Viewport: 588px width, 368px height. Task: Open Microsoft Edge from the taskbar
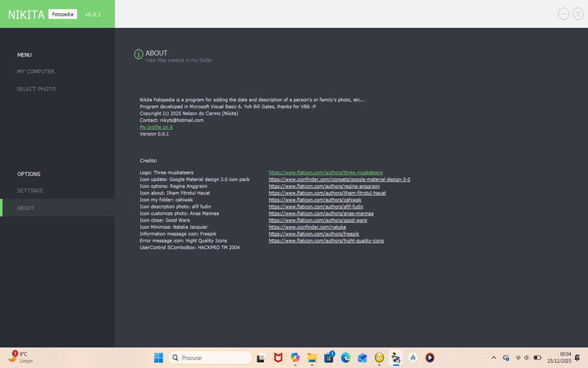point(345,358)
